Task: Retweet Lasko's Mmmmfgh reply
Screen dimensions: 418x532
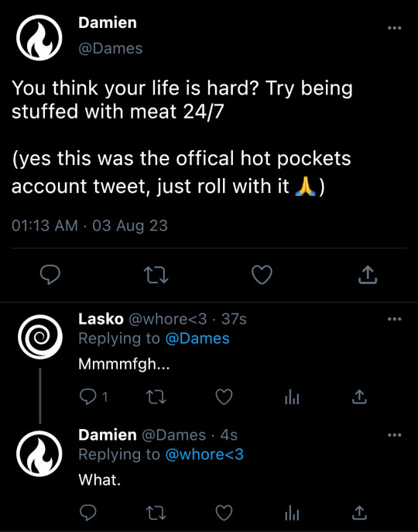Action: point(156,396)
